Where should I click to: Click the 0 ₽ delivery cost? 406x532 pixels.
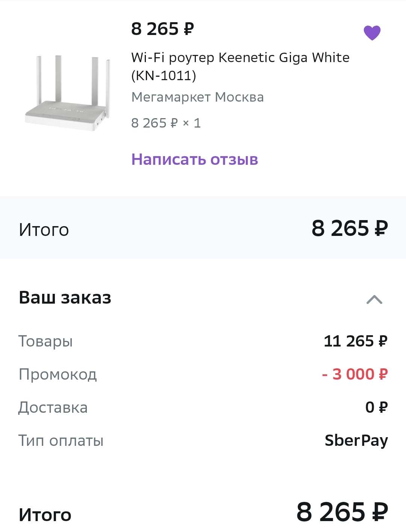376,407
